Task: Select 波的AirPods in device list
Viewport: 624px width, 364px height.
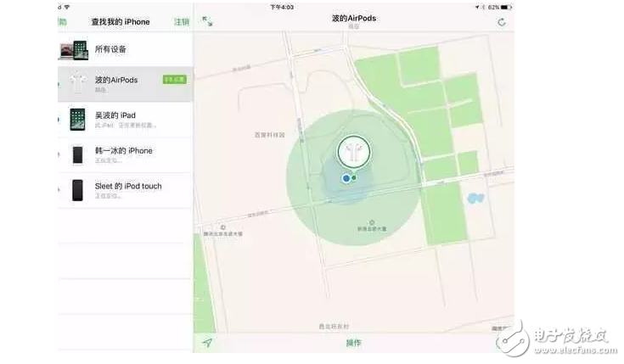Action: click(x=126, y=84)
